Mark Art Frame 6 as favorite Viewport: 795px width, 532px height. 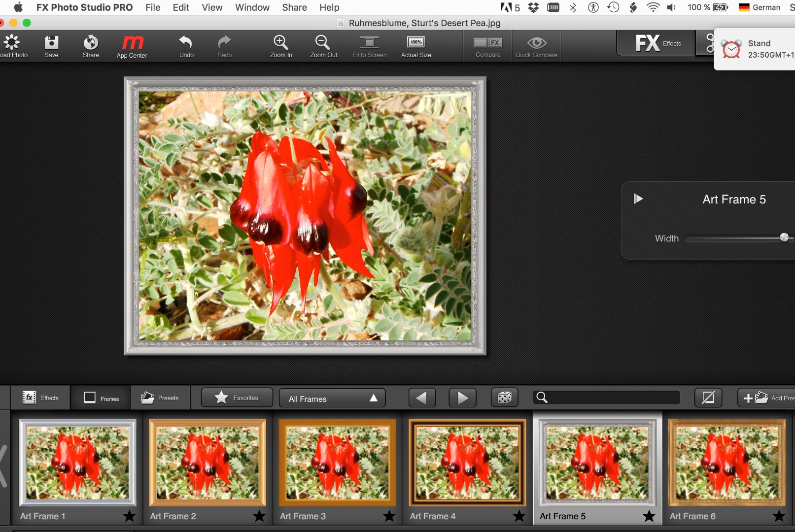tap(779, 516)
